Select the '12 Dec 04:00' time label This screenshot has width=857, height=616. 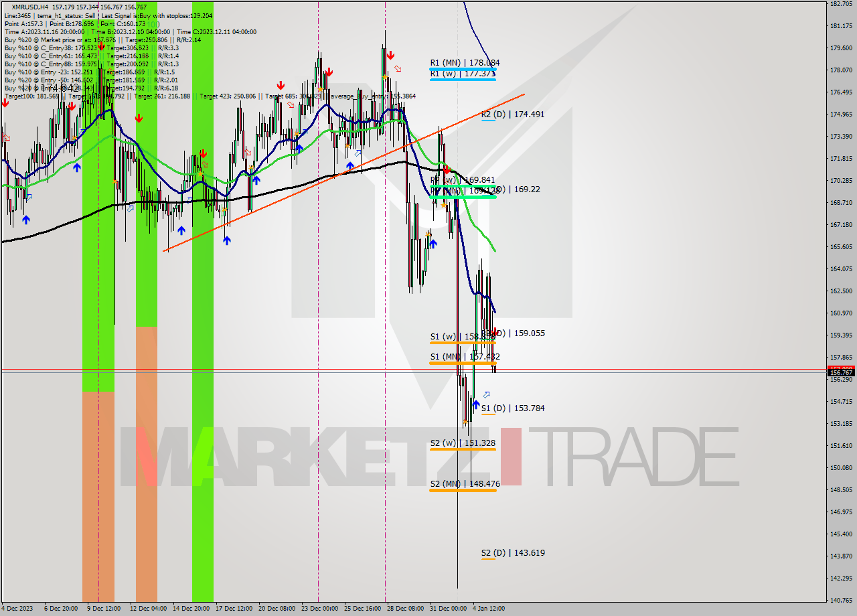(x=149, y=609)
